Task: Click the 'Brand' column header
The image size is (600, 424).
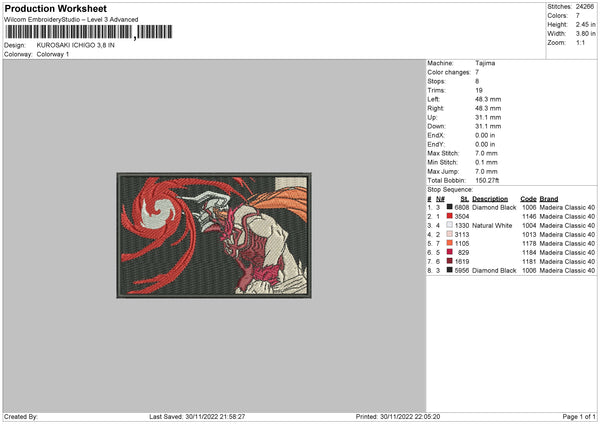Action: tap(549, 199)
